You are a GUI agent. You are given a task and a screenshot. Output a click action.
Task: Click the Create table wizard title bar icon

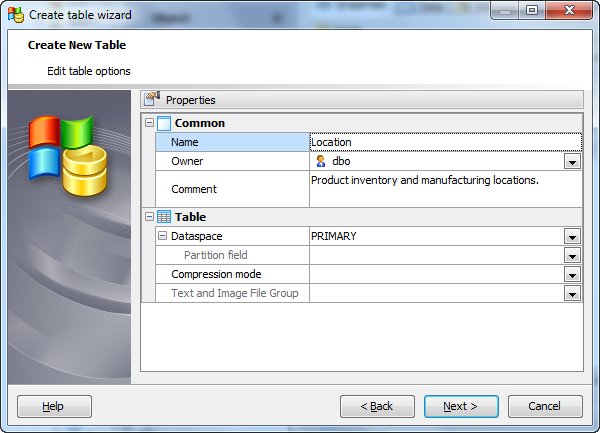(x=16, y=14)
